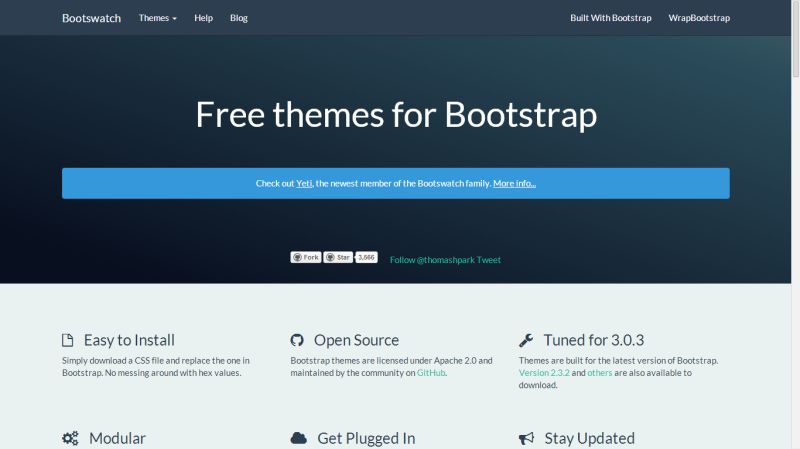The image size is (800, 449).
Task: Click the Get Plugged In heading
Action: pyautogui.click(x=366, y=438)
